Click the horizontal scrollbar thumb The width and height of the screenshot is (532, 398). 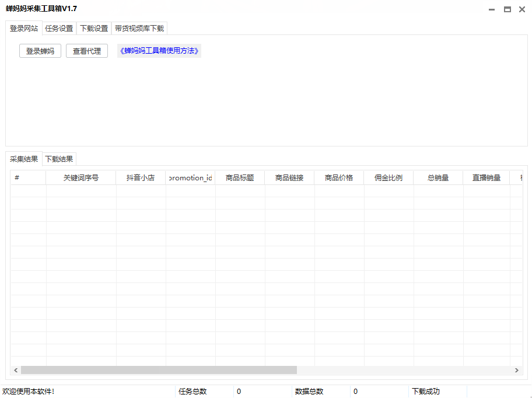159,370
